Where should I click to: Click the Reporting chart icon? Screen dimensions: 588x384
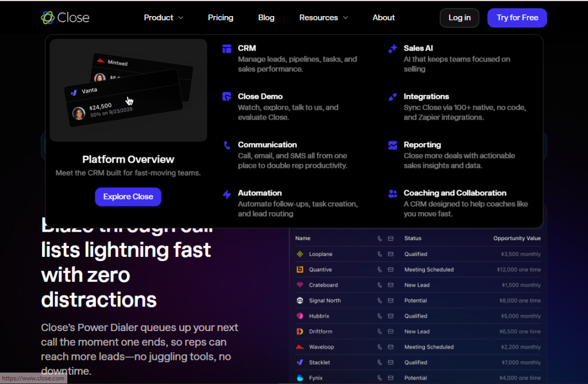393,145
